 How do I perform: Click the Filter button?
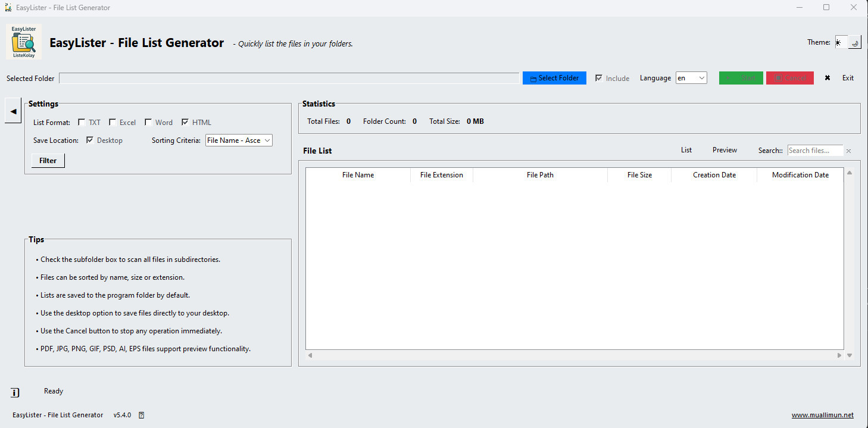[48, 161]
